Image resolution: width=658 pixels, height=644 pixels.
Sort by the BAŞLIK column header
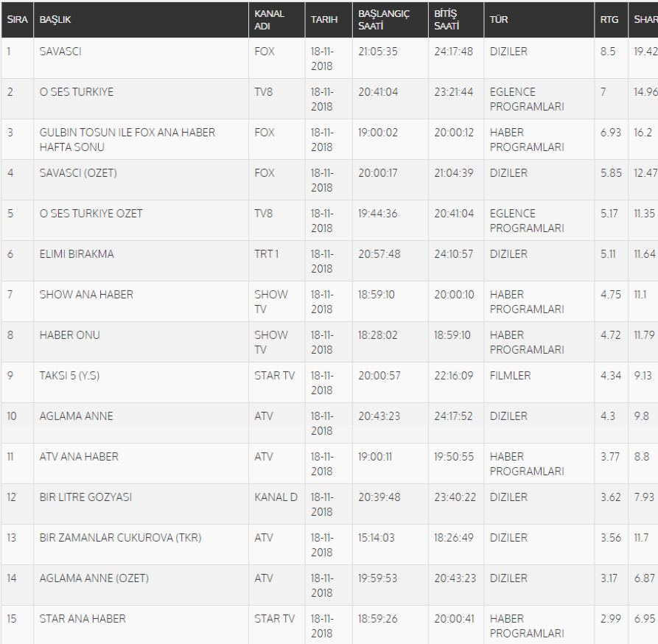coord(55,20)
